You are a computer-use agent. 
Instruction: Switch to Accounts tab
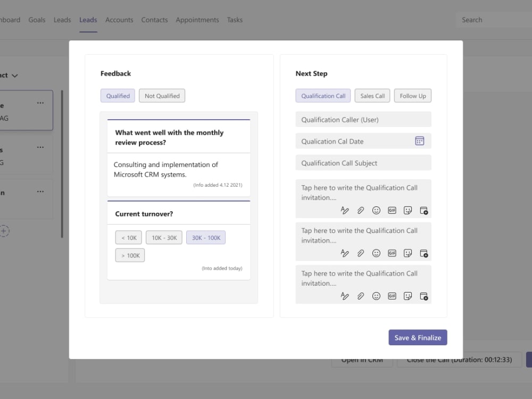pyautogui.click(x=119, y=20)
